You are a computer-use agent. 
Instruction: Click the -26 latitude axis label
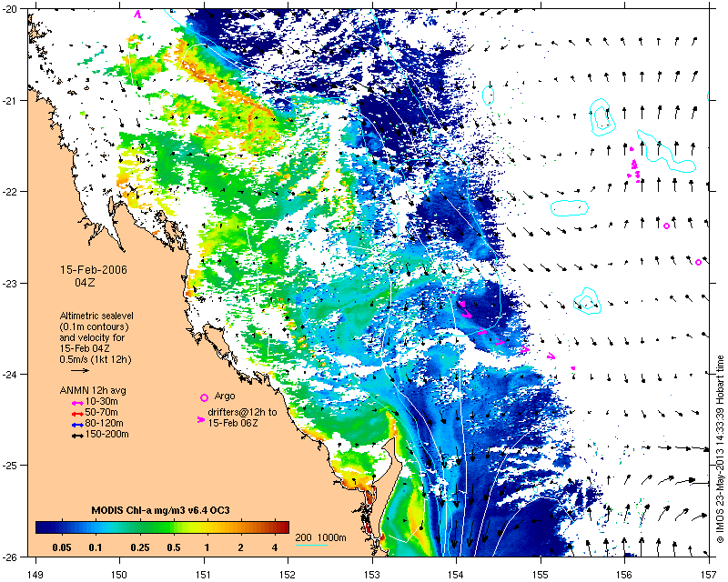pos(10,556)
